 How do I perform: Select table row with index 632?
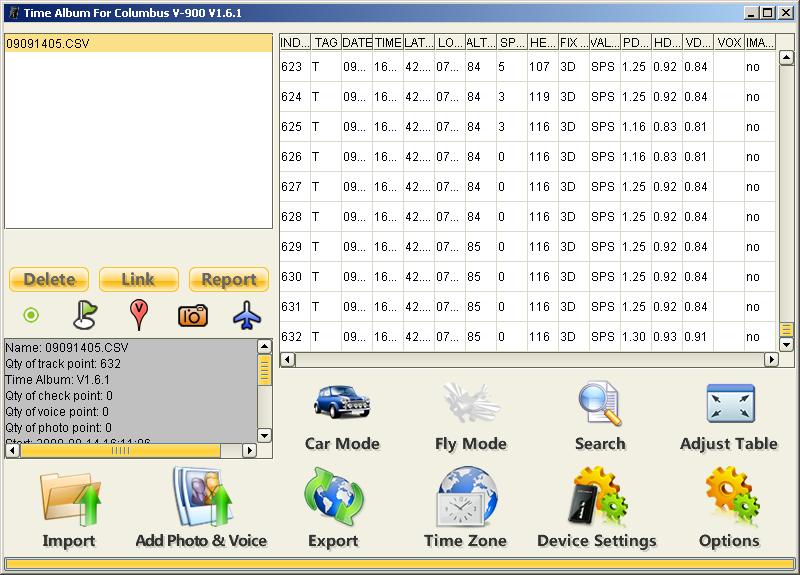[527, 337]
